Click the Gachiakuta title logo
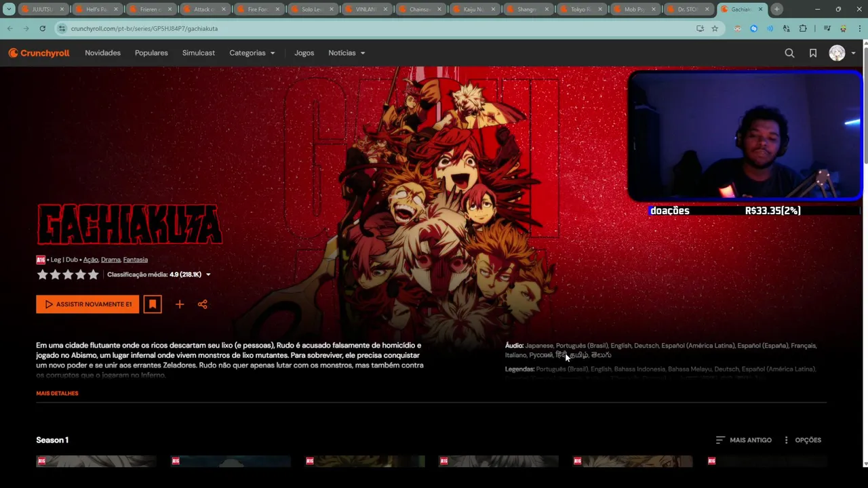The height and width of the screenshot is (488, 868). click(x=130, y=224)
